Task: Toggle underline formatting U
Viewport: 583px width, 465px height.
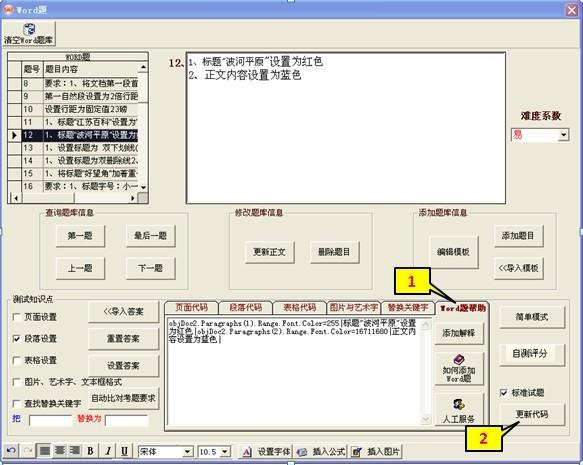Action: (125, 451)
